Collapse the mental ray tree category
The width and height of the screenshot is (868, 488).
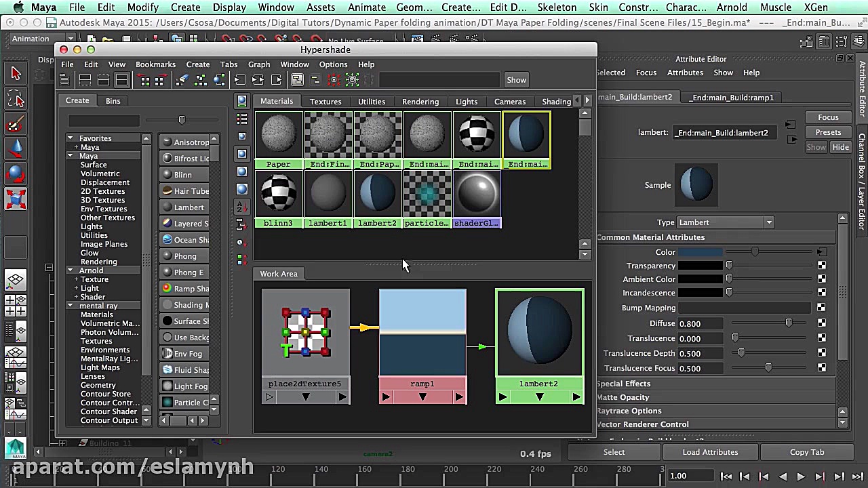pyautogui.click(x=70, y=306)
